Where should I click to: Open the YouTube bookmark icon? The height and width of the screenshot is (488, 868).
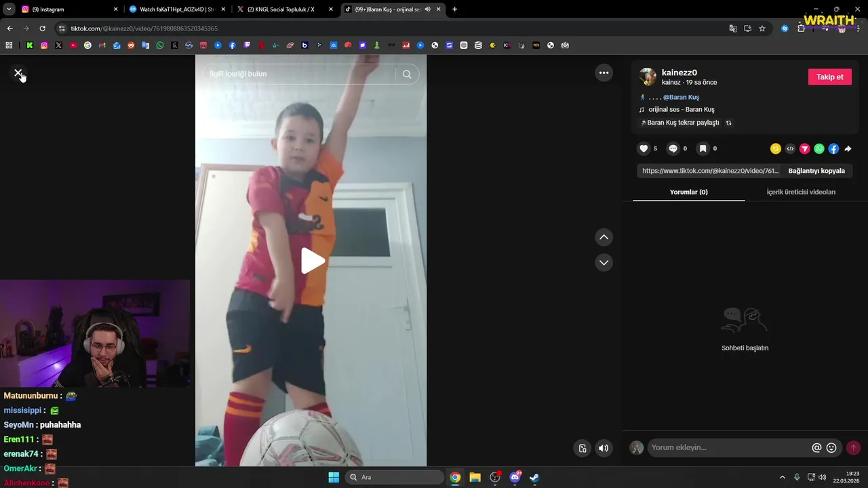(x=73, y=45)
